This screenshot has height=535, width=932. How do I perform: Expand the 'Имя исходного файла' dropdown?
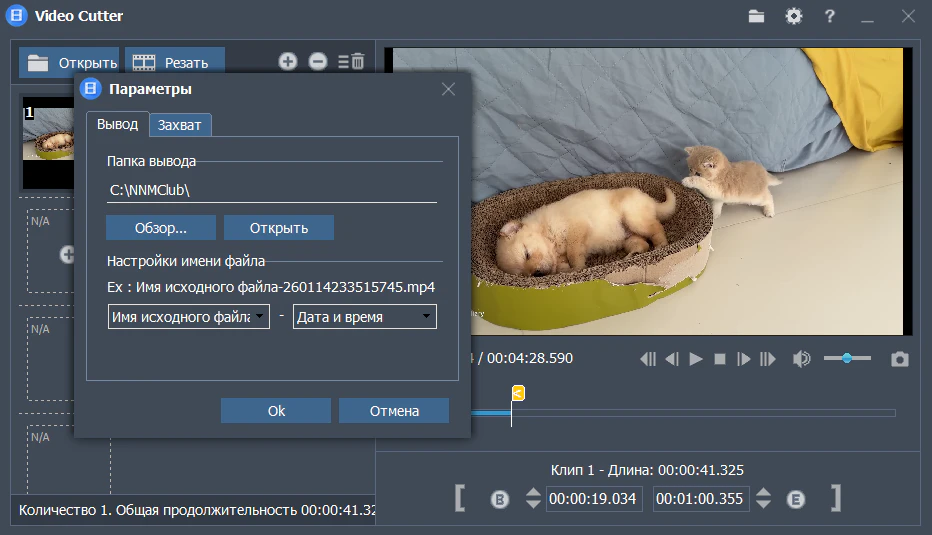188,317
